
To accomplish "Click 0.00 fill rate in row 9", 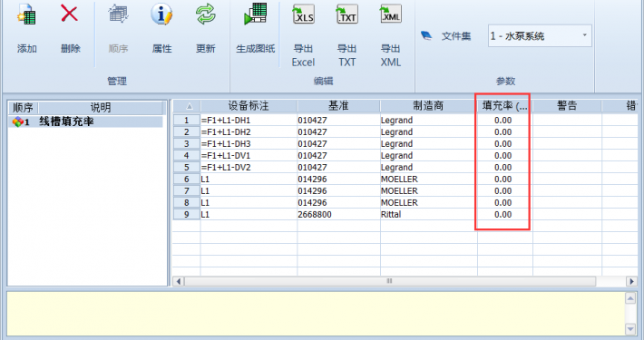I will pos(504,215).
